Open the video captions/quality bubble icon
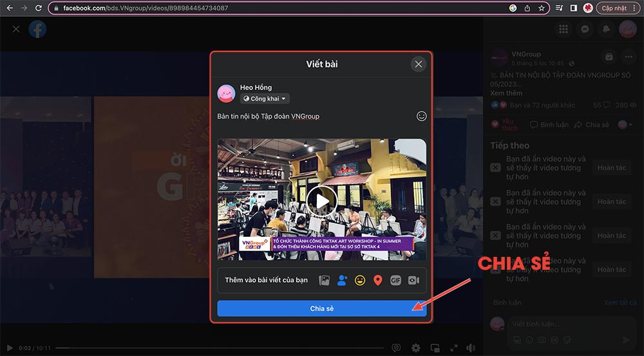This screenshot has width=644, height=356. (396, 348)
